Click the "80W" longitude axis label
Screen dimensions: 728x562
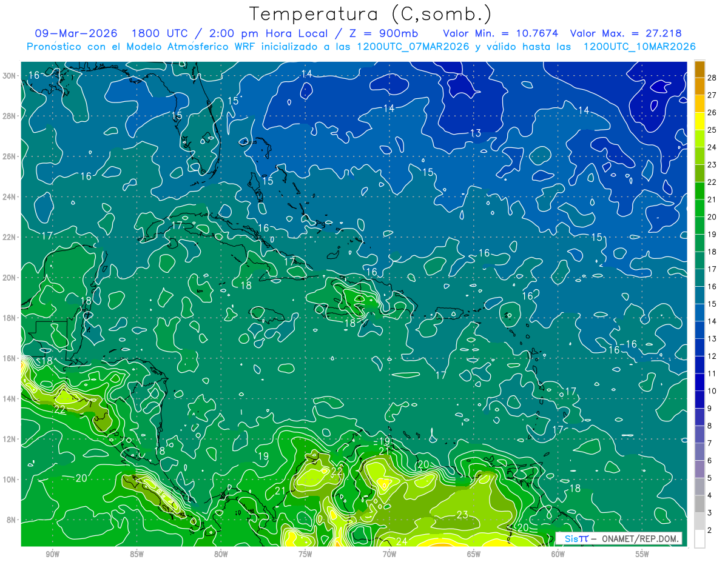coord(221,554)
